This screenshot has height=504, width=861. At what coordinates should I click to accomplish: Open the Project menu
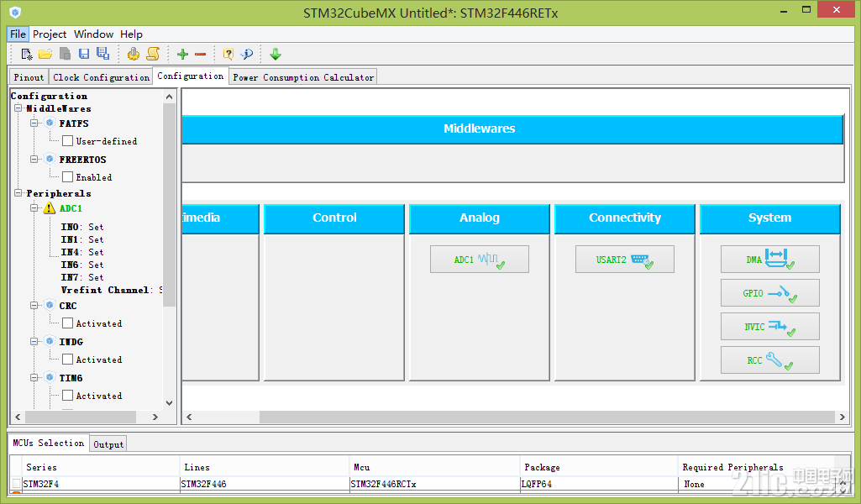[x=50, y=34]
